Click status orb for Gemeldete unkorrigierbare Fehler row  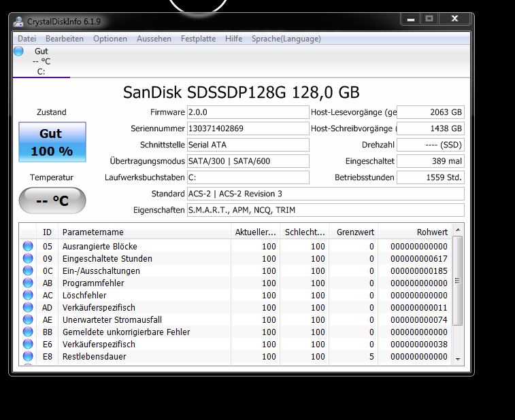28,332
